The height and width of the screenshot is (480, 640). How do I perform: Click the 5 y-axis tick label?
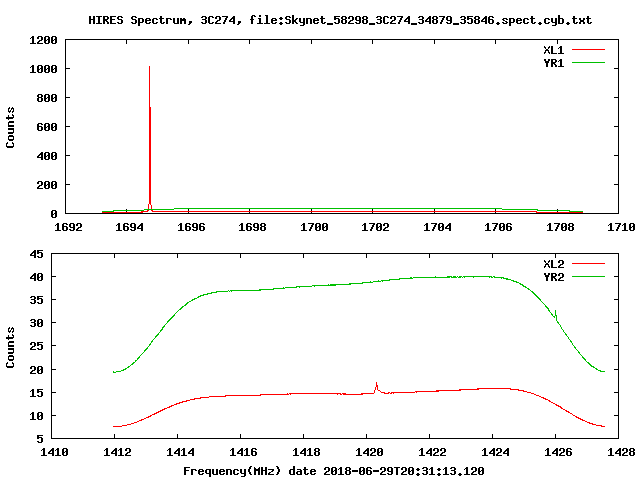pos(40,439)
